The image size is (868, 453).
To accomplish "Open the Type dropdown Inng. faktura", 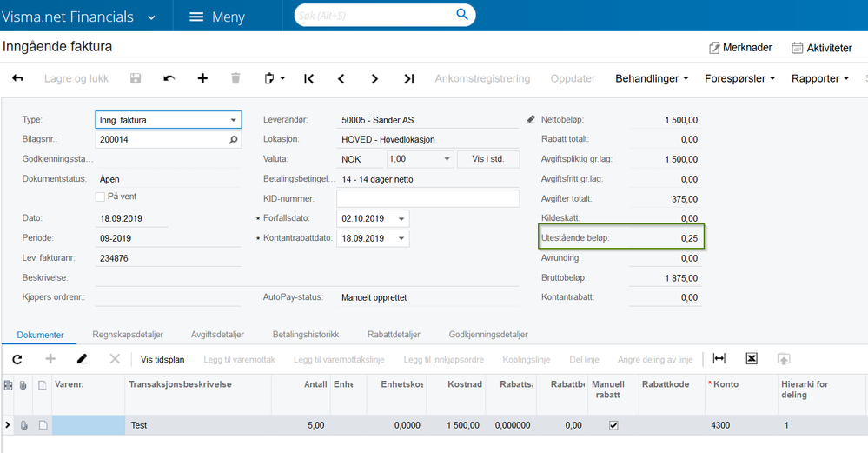I will pyautogui.click(x=234, y=120).
